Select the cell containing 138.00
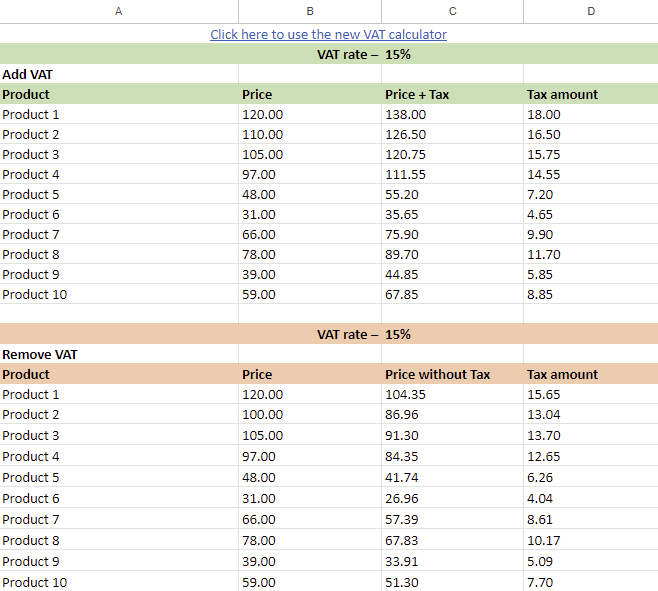 [x=405, y=114]
